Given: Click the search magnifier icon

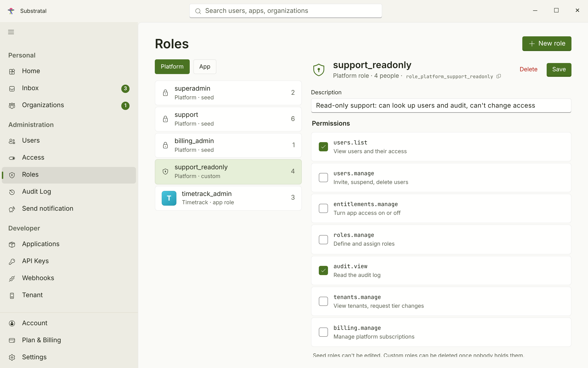Looking at the screenshot, I should (198, 11).
